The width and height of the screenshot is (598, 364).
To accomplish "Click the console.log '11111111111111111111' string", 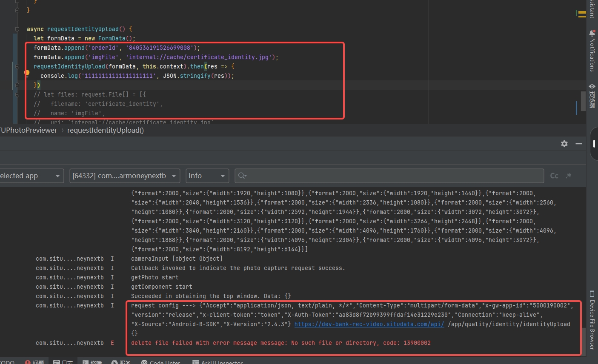I will (x=119, y=76).
